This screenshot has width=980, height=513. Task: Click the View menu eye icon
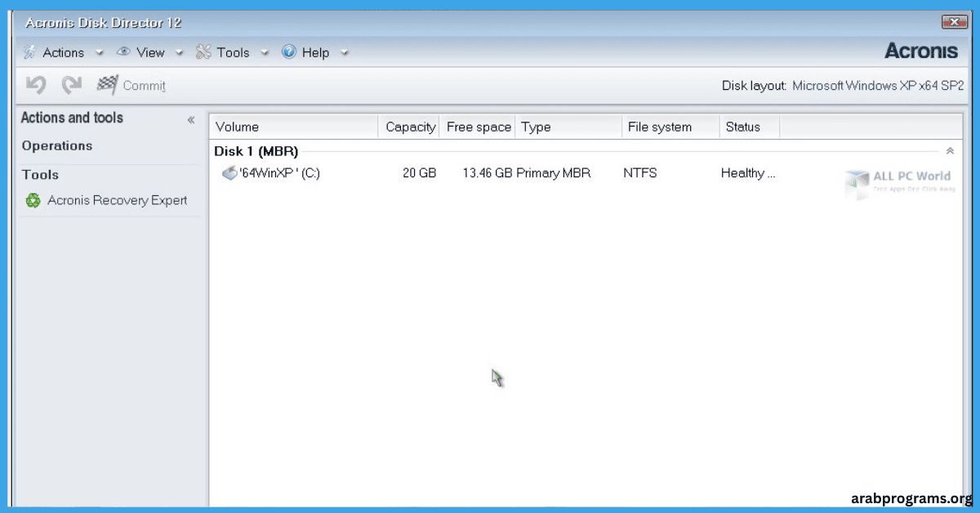[x=124, y=52]
